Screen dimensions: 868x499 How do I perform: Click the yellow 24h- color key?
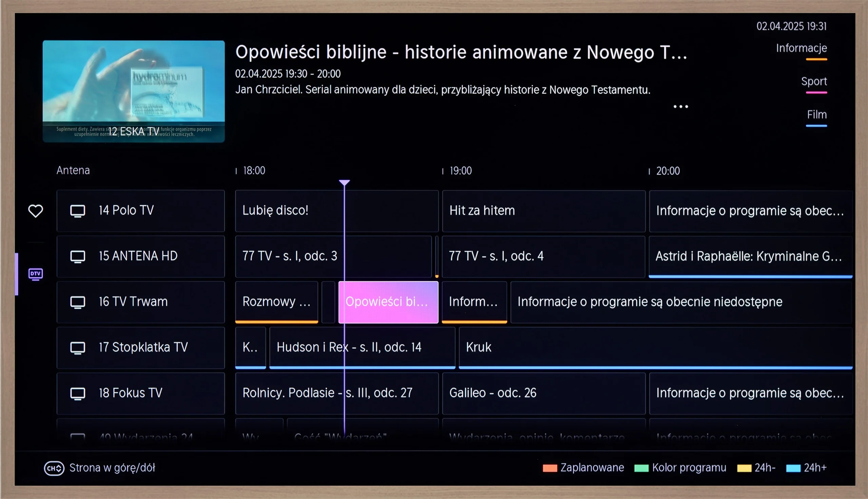point(744,468)
